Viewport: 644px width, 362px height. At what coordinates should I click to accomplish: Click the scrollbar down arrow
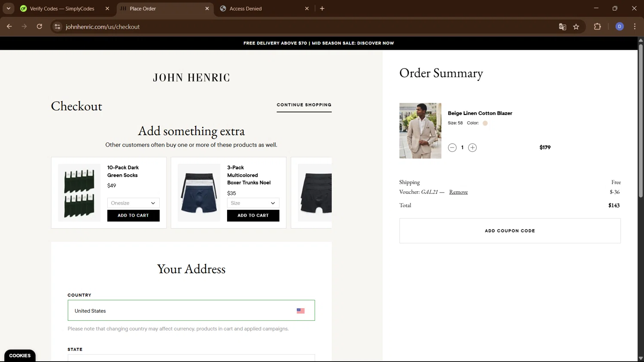coord(641,359)
